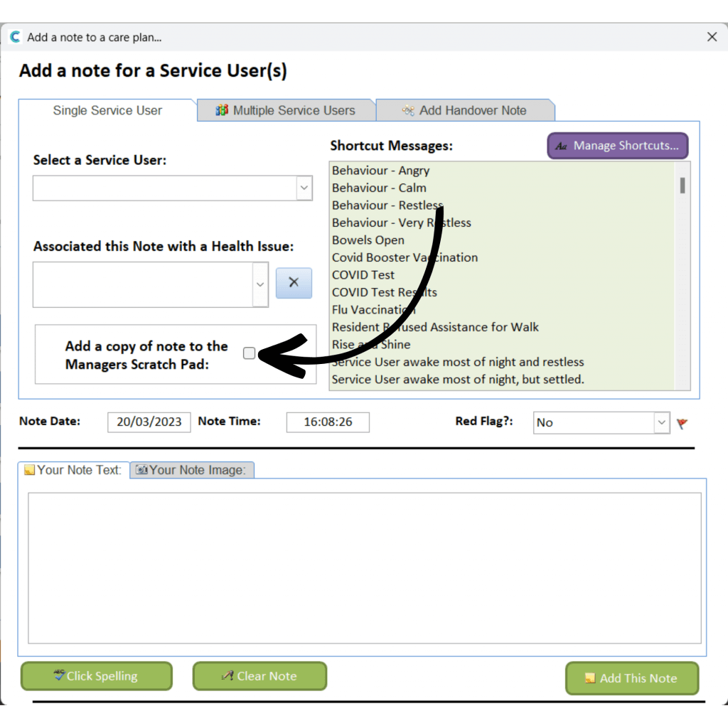Select the Bowels Open shortcut message
This screenshot has height=728, width=728.
tap(368, 240)
